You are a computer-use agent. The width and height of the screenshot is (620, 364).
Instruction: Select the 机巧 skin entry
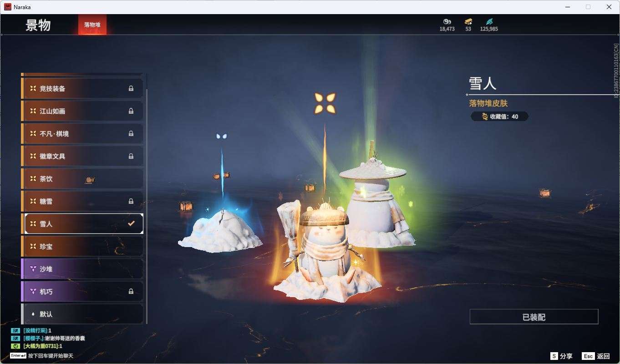(82, 291)
